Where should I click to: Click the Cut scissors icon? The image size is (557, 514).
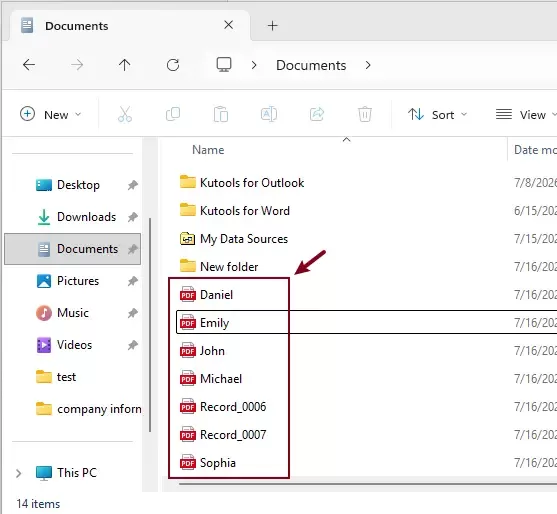[125, 114]
